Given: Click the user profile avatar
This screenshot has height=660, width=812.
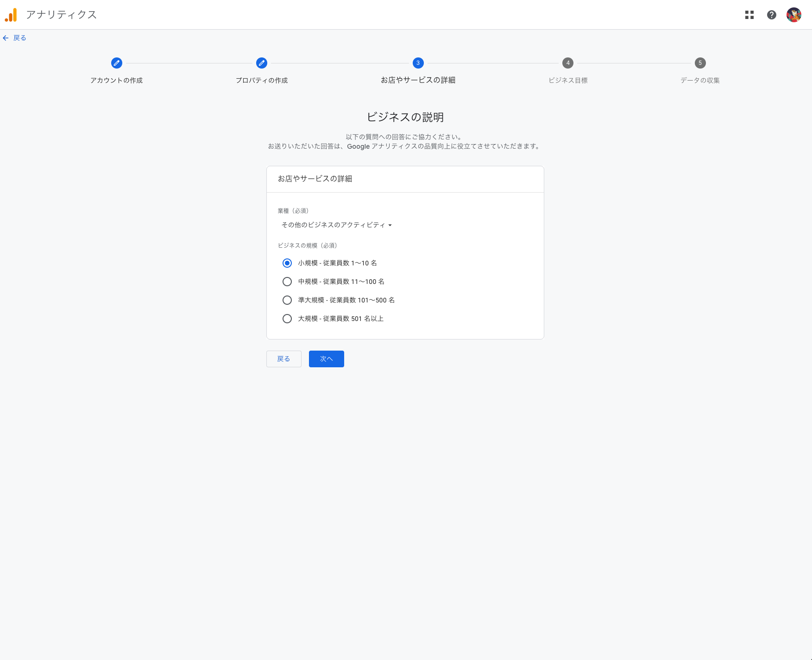Looking at the screenshot, I should pos(794,15).
